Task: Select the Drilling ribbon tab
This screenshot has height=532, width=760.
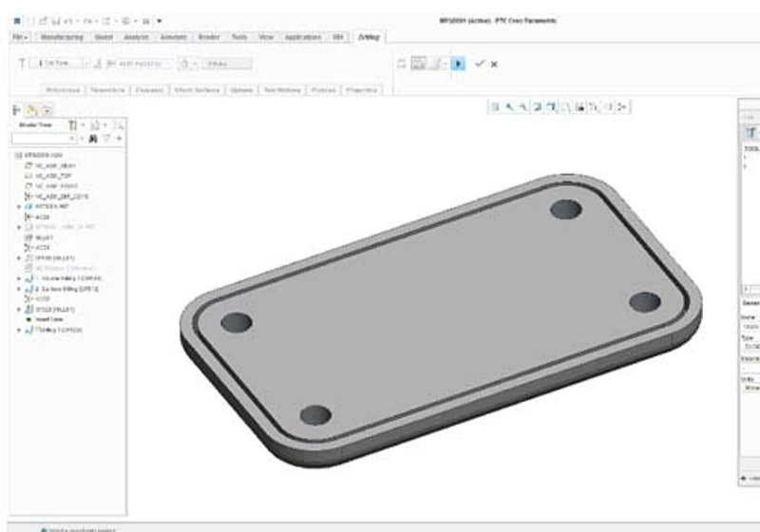Action: click(369, 37)
